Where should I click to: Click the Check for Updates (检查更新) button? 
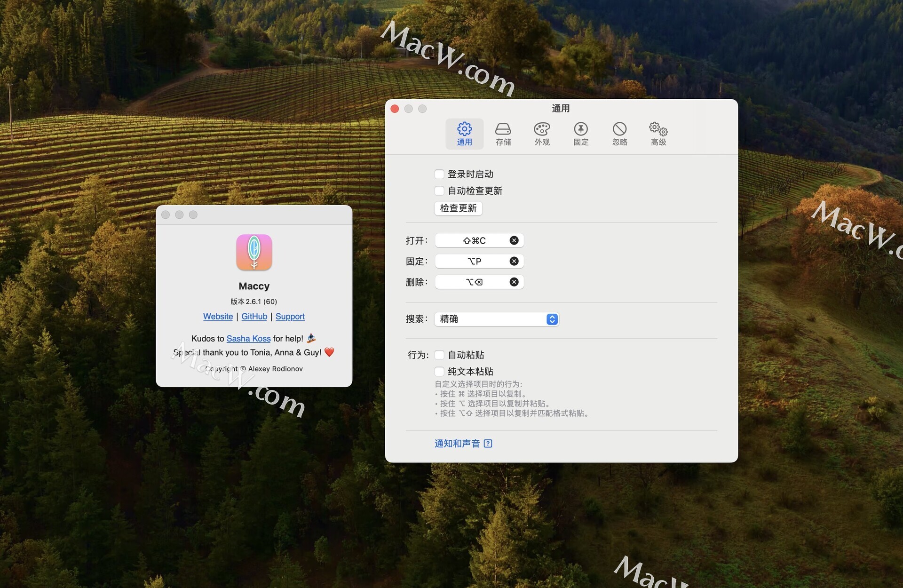(x=458, y=208)
